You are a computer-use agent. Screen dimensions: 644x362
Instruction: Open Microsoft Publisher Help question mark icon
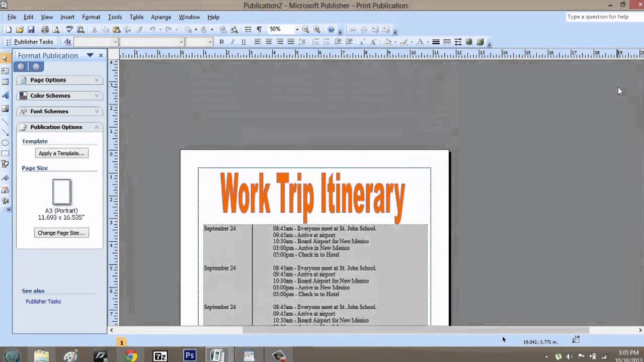pos(331,30)
